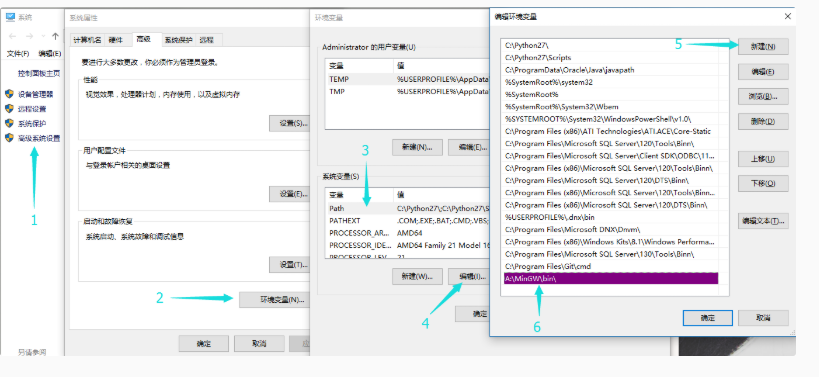Select WindowsPowerShell\v1.0 path entry

pyautogui.click(x=611, y=119)
